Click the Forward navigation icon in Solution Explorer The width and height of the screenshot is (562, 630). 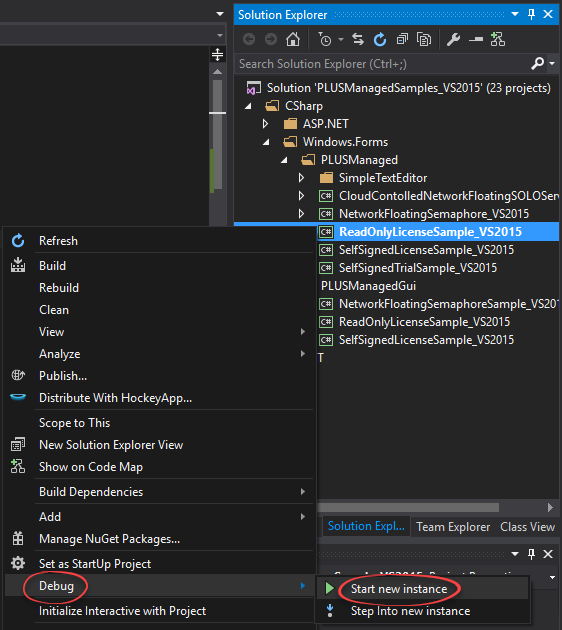(271, 39)
